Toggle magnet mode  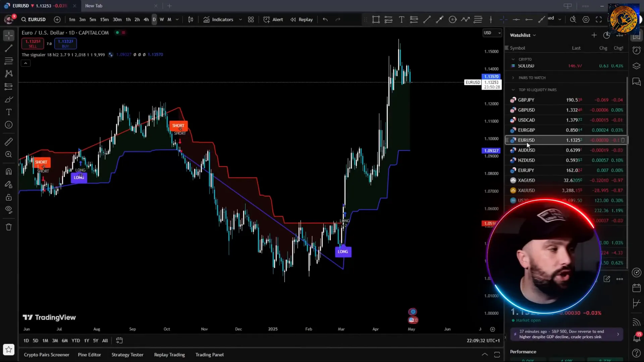coord(9,172)
